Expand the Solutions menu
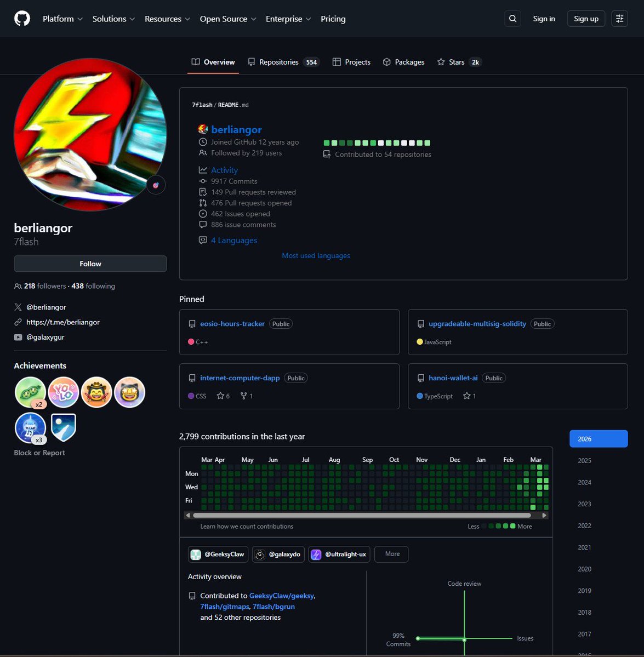644x657 pixels. pyautogui.click(x=113, y=19)
